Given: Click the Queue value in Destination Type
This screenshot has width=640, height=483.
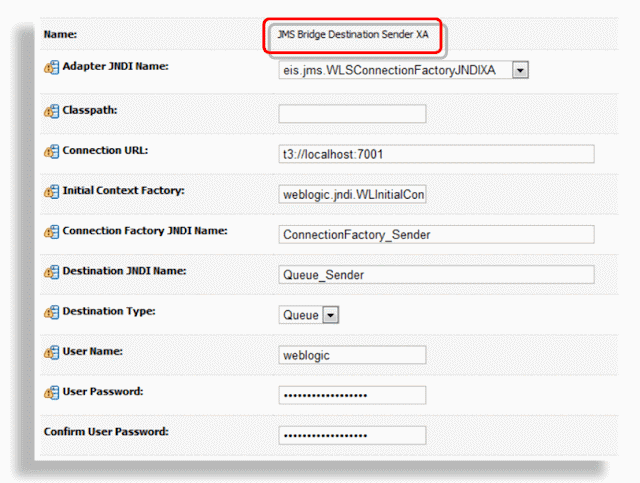Looking at the screenshot, I should coord(301,315).
